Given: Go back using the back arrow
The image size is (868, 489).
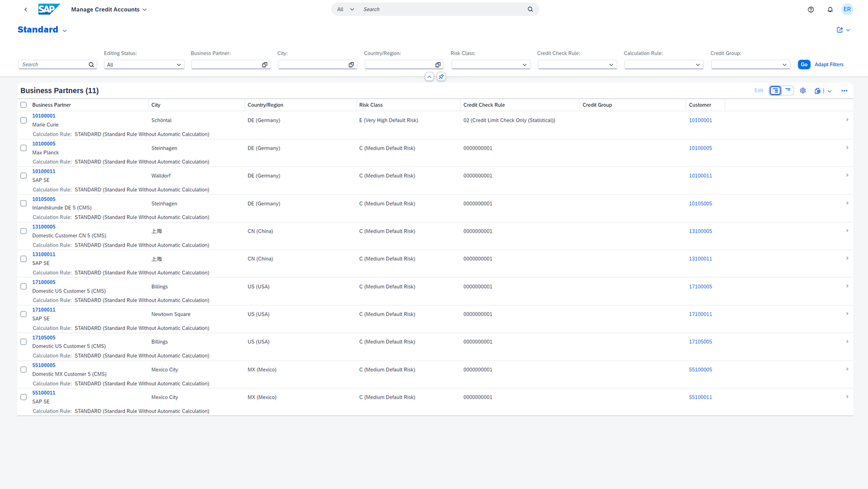Looking at the screenshot, I should point(25,10).
